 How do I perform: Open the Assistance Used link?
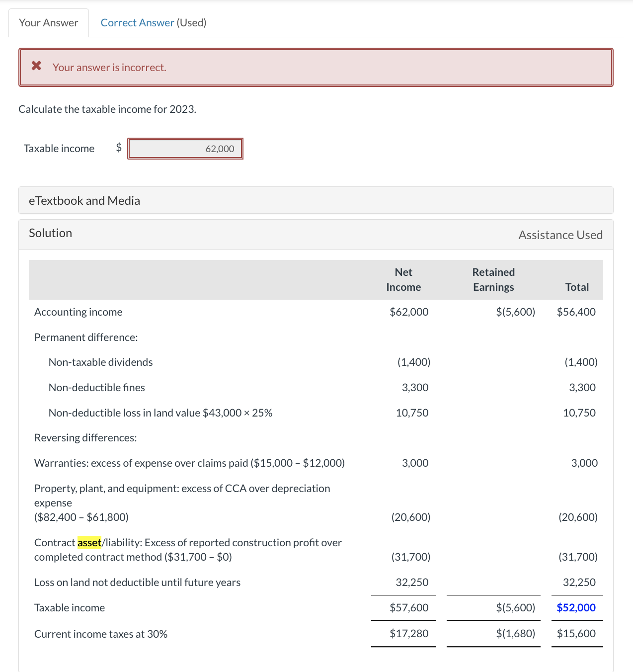coord(560,235)
